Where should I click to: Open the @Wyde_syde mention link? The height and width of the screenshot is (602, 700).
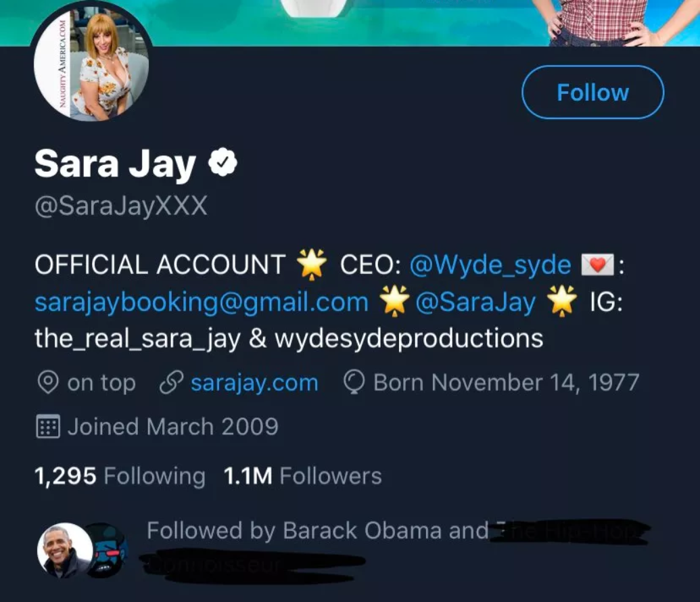click(x=490, y=264)
